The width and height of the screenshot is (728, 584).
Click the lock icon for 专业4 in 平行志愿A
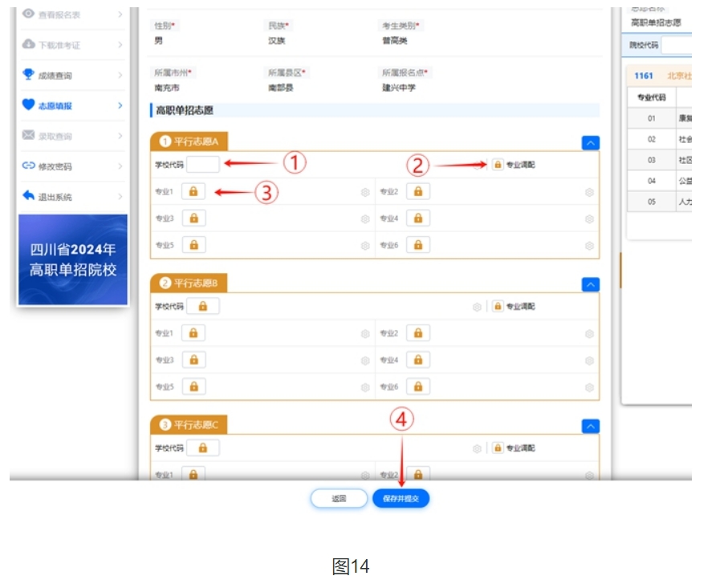point(417,218)
